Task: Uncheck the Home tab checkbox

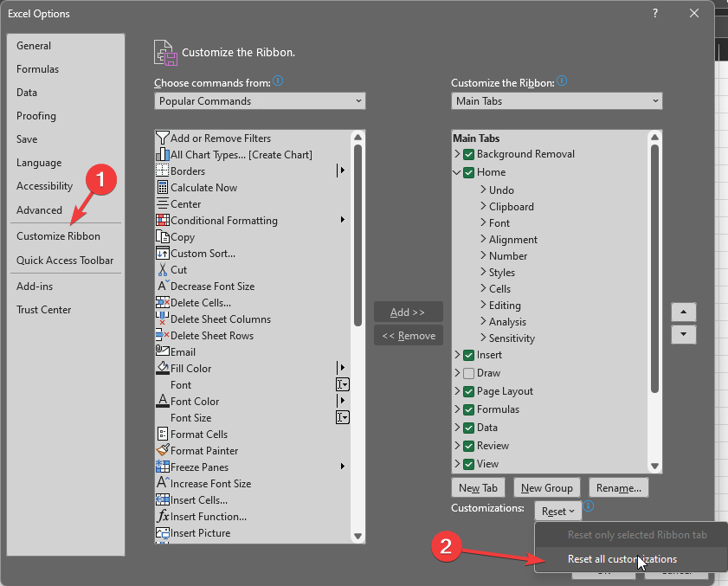Action: point(468,172)
